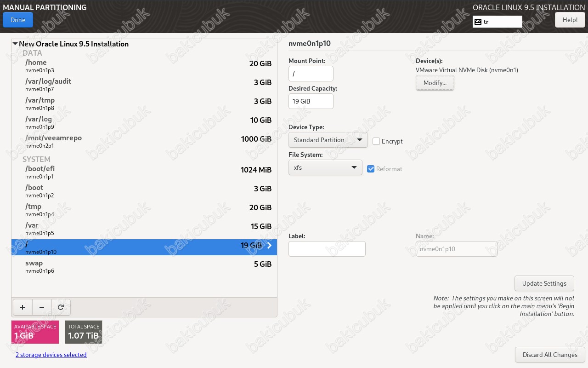
Task: Click the Modify... device button
Action: [435, 83]
